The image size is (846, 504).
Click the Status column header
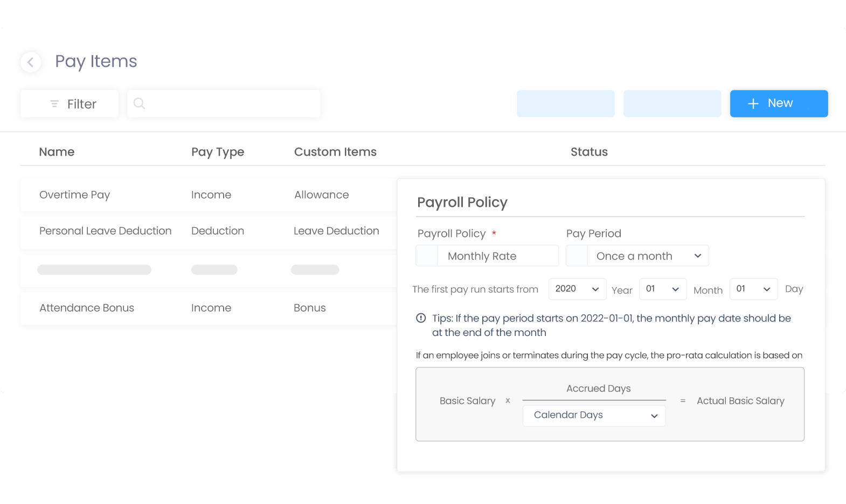pos(589,152)
